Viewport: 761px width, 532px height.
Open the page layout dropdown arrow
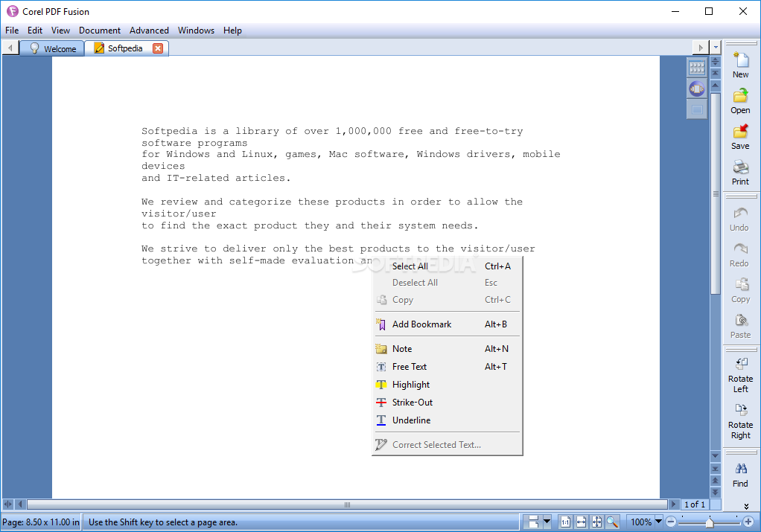point(547,522)
